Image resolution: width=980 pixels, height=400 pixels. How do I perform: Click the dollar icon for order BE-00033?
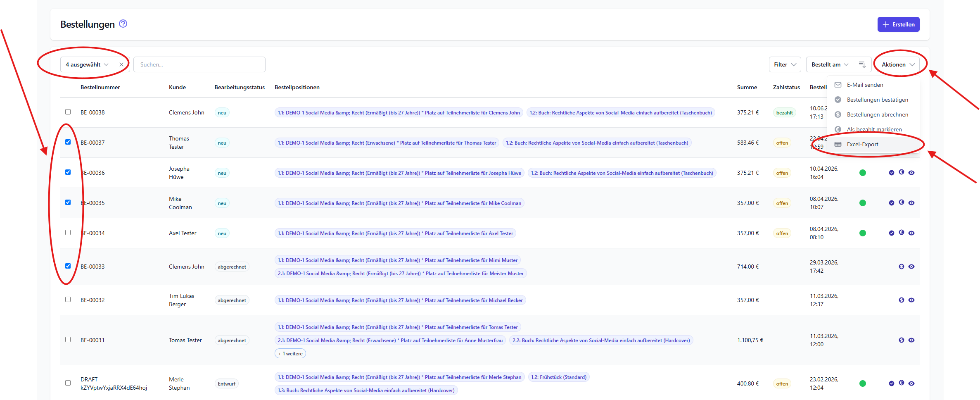pyautogui.click(x=902, y=267)
